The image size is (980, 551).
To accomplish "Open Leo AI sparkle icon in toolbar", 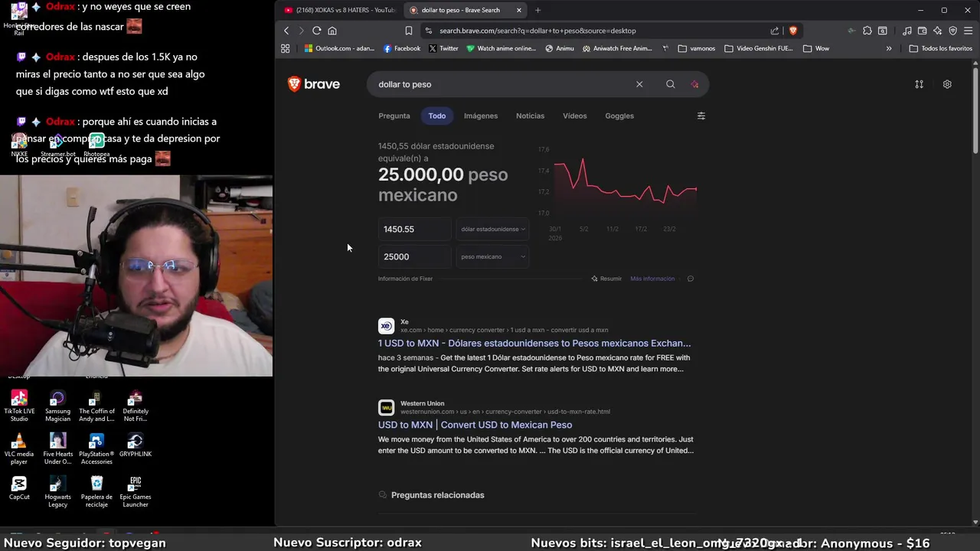I will (938, 31).
